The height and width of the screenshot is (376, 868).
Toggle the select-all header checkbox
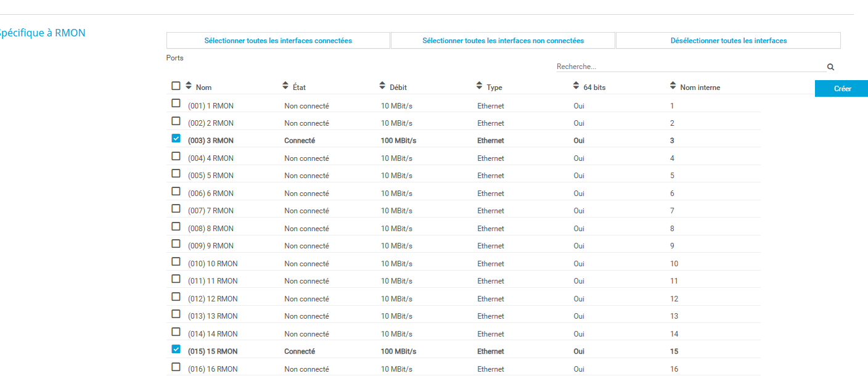click(176, 86)
